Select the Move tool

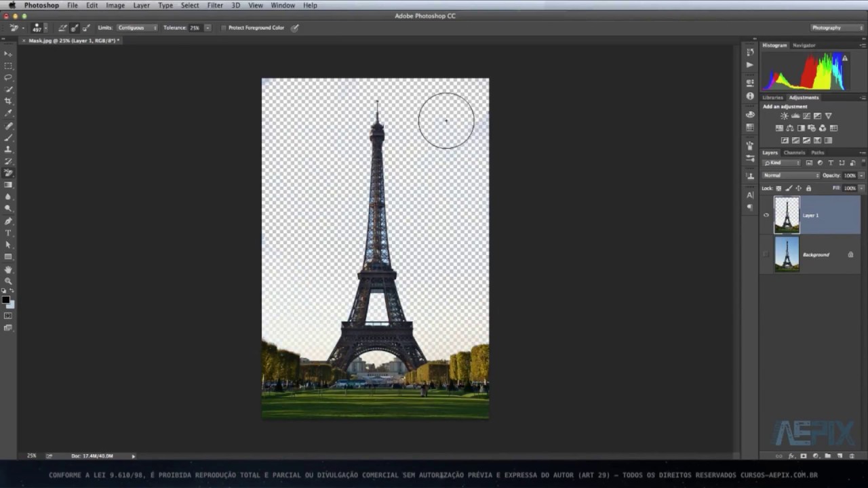pos(8,54)
